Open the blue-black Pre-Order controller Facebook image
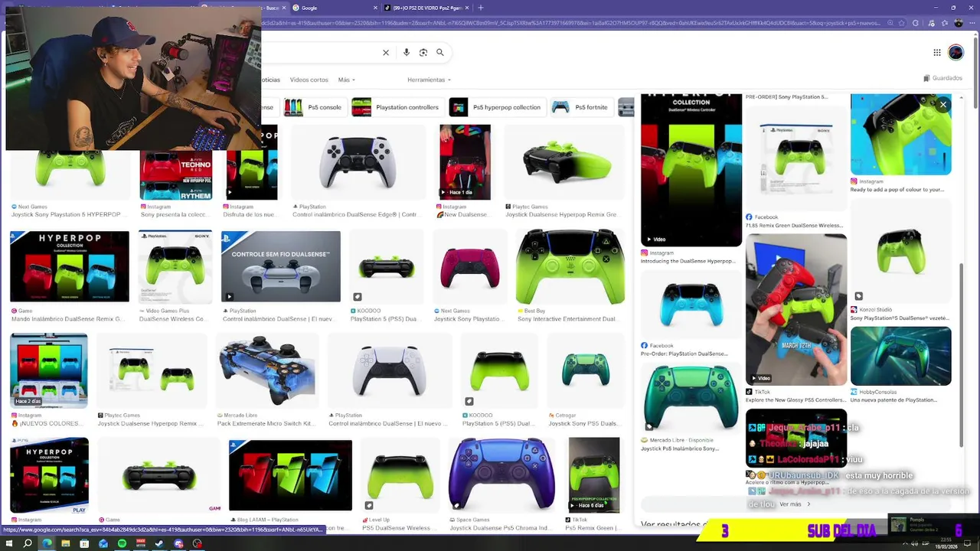This screenshot has height=551, width=980. 691,304
